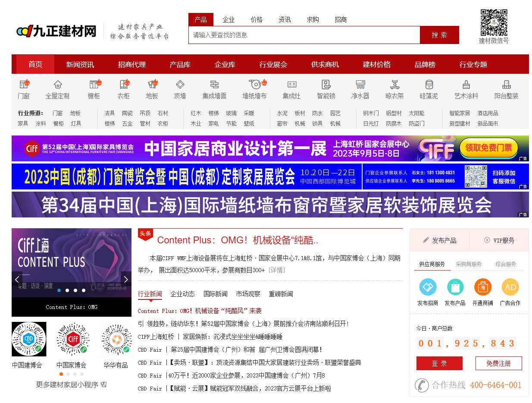
Task: Click the red 搜索 button
Action: tap(439, 35)
